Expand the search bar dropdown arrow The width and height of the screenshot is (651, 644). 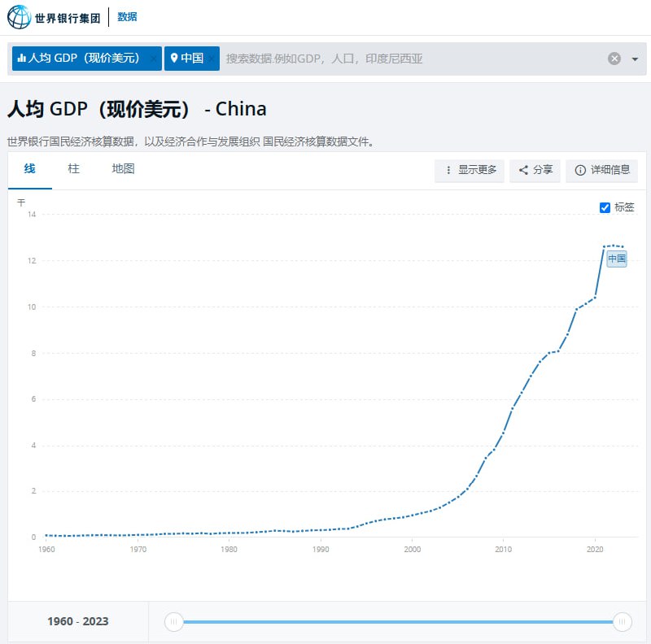point(633,58)
